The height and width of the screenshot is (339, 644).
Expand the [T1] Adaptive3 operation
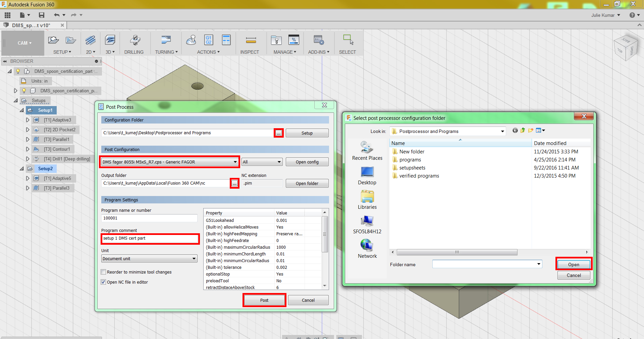tap(28, 120)
